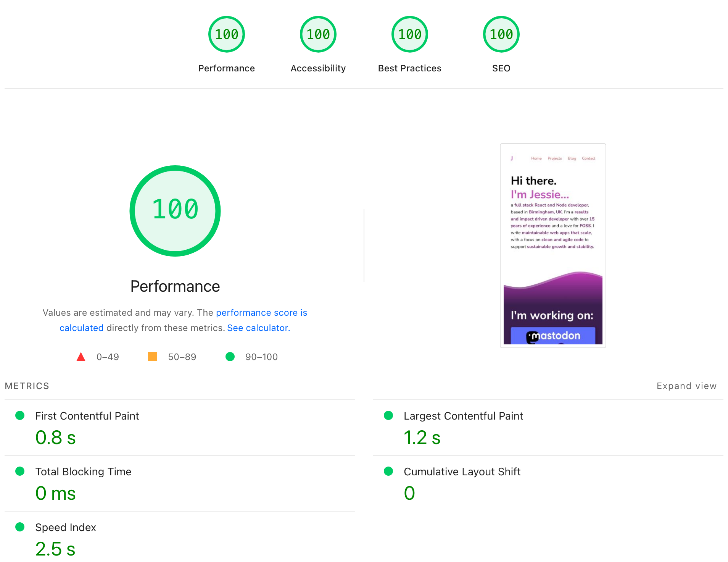Click the Mastodon logo in the page preview
The height and width of the screenshot is (562, 728).
click(552, 335)
